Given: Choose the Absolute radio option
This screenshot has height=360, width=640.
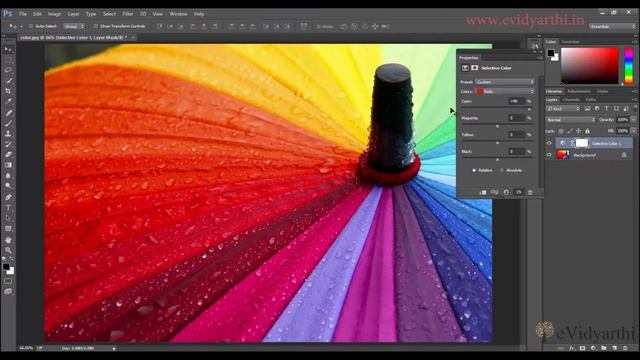Looking at the screenshot, I should (x=502, y=170).
